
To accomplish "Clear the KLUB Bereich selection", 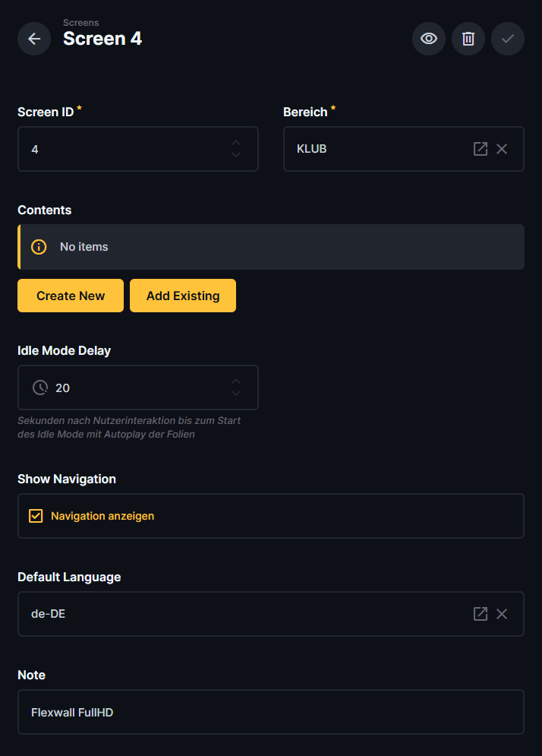I will coord(502,149).
